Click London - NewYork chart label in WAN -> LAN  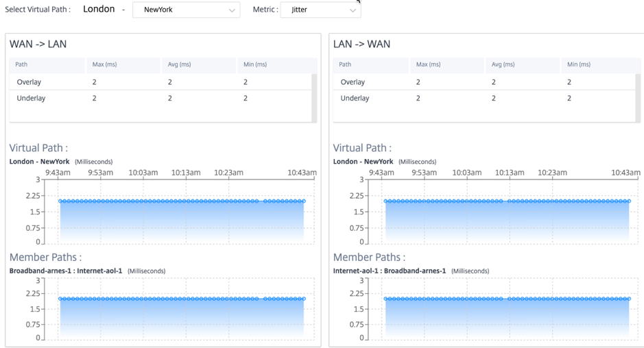tap(39, 162)
